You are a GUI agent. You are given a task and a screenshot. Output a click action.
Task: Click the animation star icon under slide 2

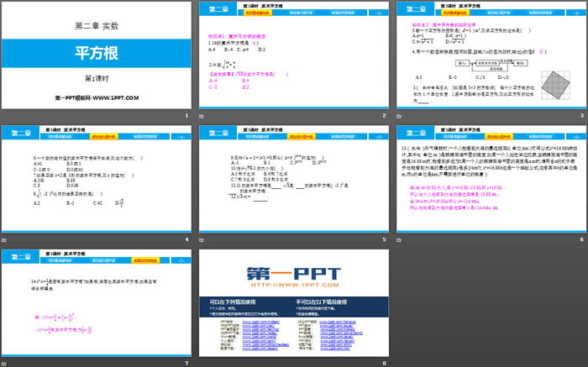(x=202, y=116)
